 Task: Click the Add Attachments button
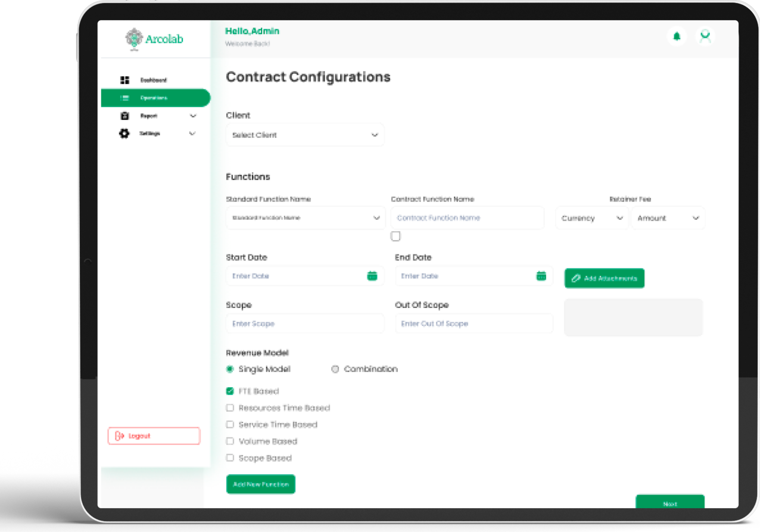point(605,278)
